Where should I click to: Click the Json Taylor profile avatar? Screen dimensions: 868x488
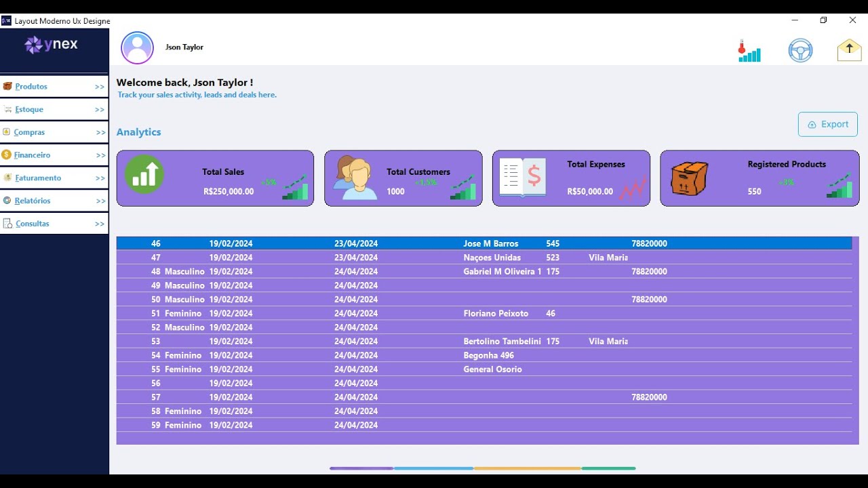pos(138,47)
